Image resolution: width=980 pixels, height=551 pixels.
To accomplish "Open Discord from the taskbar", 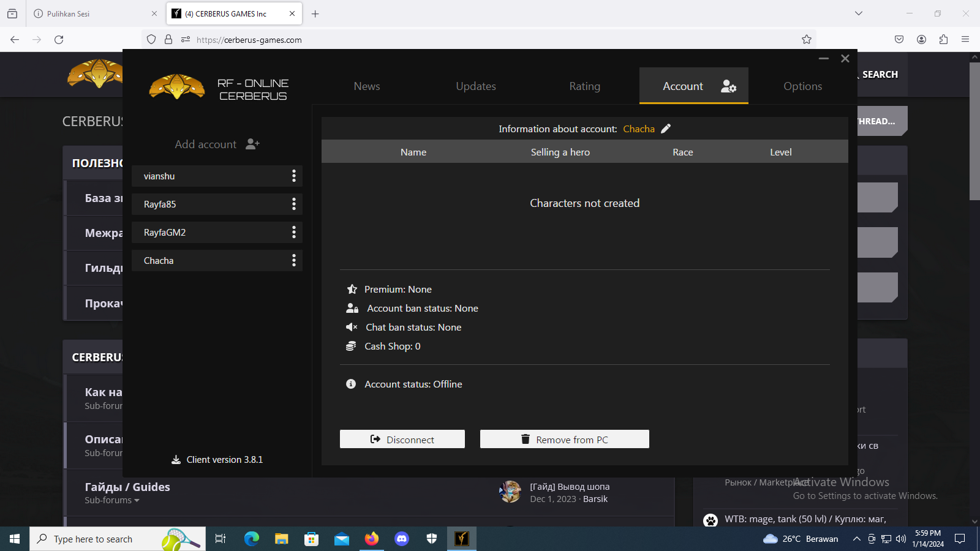I will 402,539.
